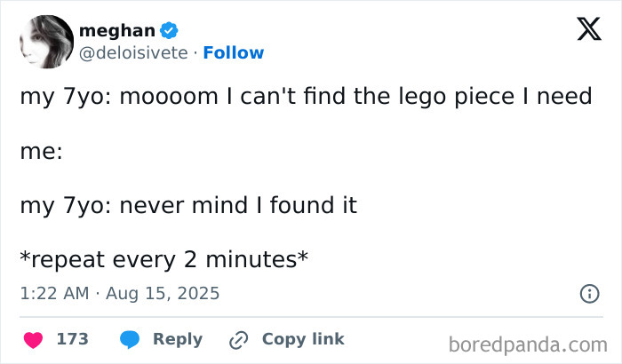Open the @deloisivete handle link
This screenshot has height=364, width=622.
tap(134, 53)
